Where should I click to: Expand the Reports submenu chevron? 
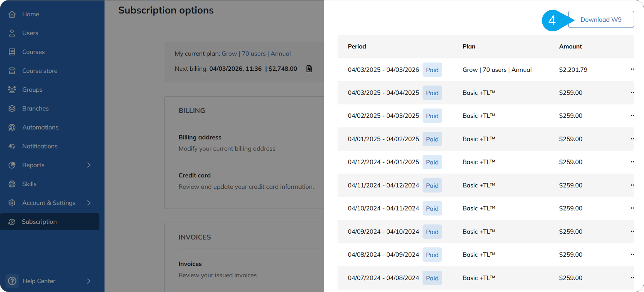pyautogui.click(x=89, y=165)
